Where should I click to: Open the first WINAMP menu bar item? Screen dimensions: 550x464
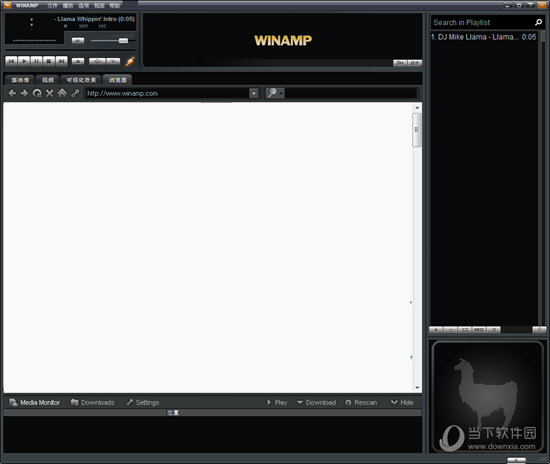pyautogui.click(x=52, y=5)
